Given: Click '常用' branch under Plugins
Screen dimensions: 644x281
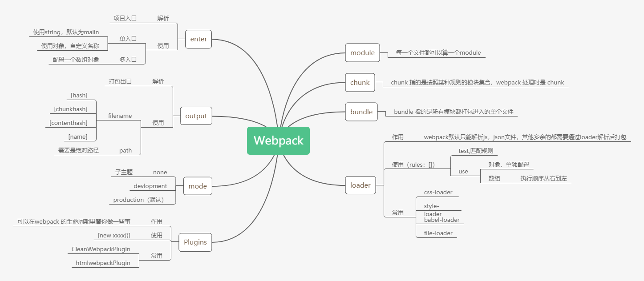Looking at the screenshot, I should coord(157,256).
